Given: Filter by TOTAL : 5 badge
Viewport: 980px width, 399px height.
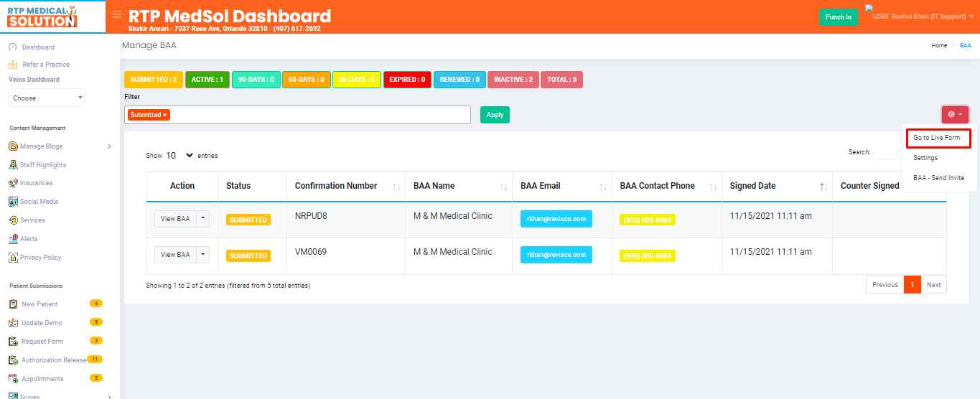Looking at the screenshot, I should point(561,80).
